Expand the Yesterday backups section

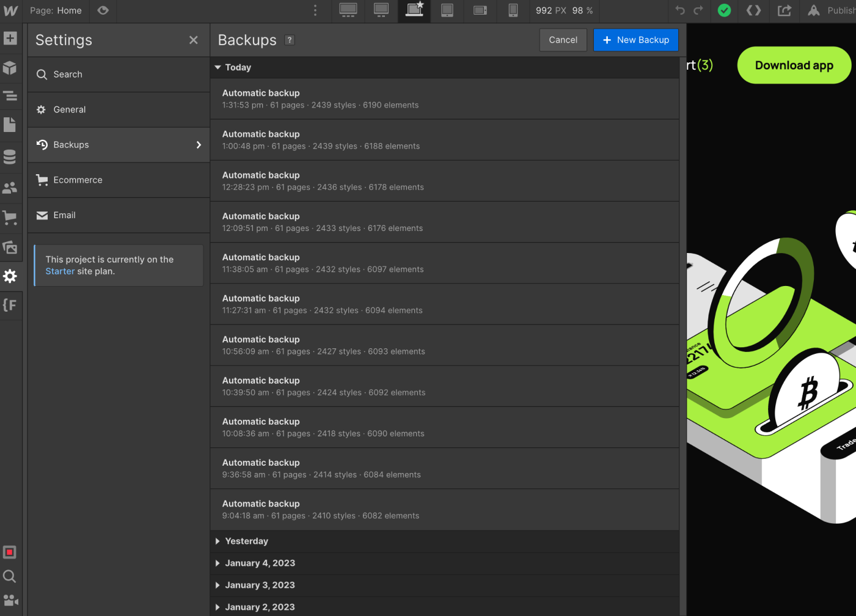point(247,541)
